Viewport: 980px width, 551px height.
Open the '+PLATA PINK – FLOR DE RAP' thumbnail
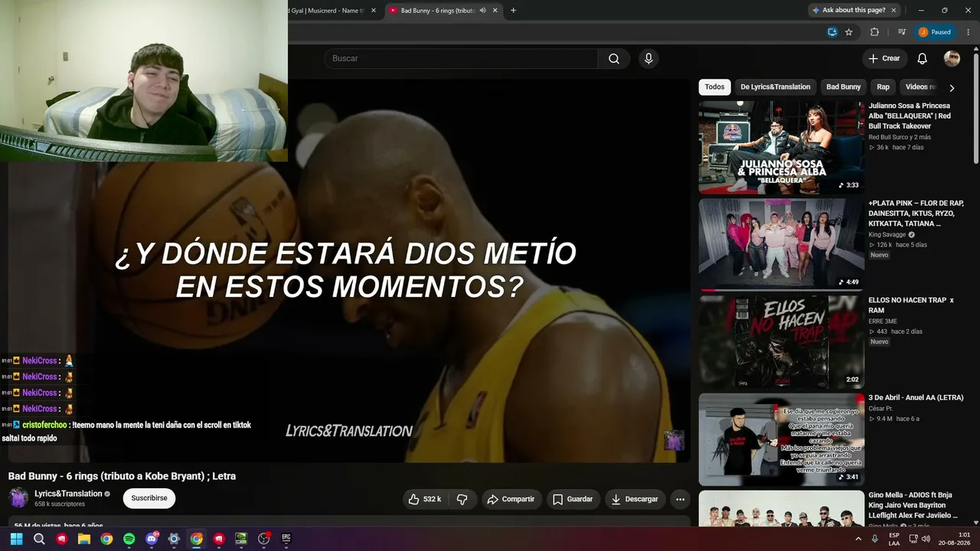pos(781,245)
